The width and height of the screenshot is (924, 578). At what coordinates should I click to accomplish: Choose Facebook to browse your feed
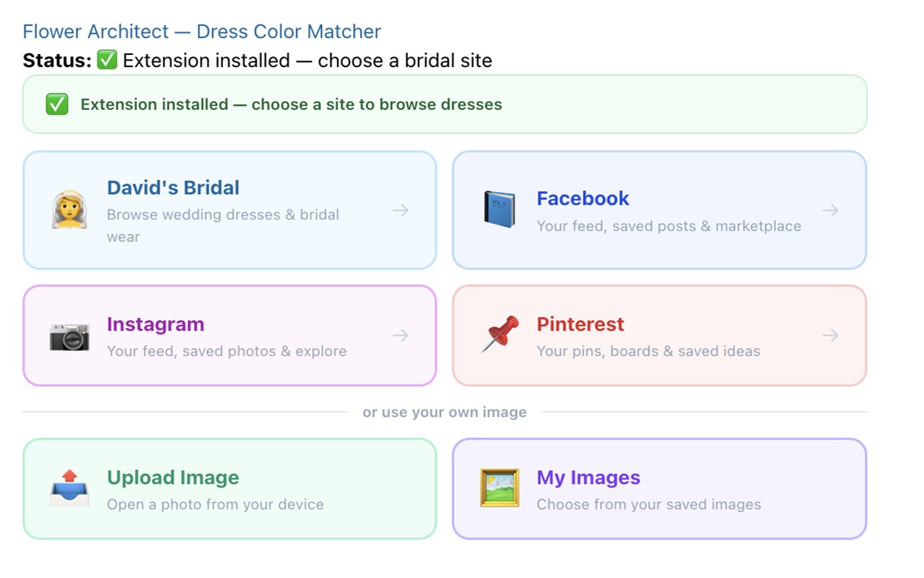pyautogui.click(x=659, y=209)
